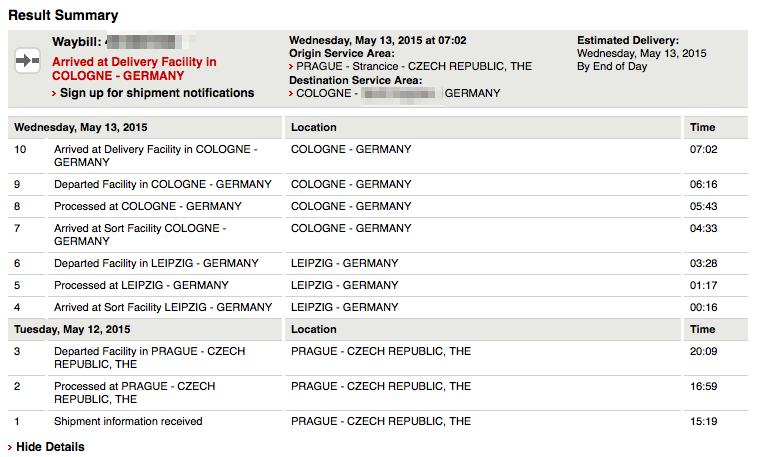Click red chevron beside shipment notifications
This screenshot has height=457, width=779.
[x=54, y=93]
